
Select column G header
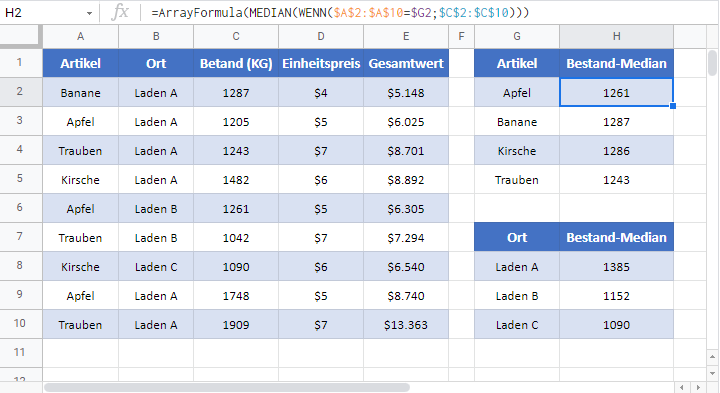click(517, 37)
